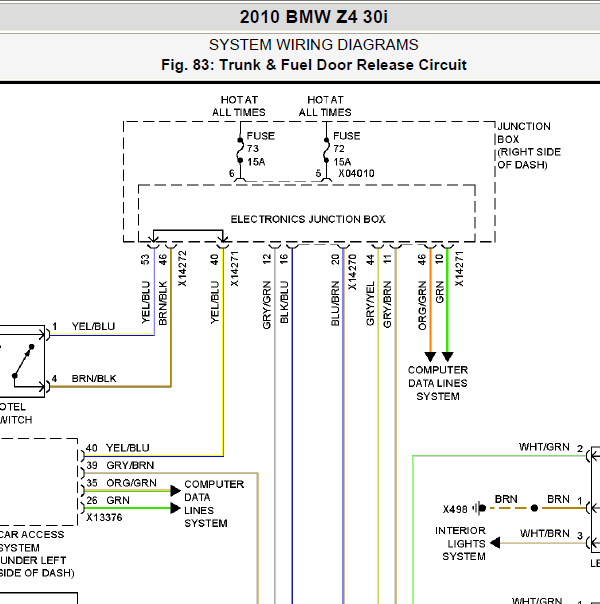Image resolution: width=600 pixels, height=604 pixels.
Task: Click the vertical "GRN" label at pin 10
Action: click(x=440, y=292)
